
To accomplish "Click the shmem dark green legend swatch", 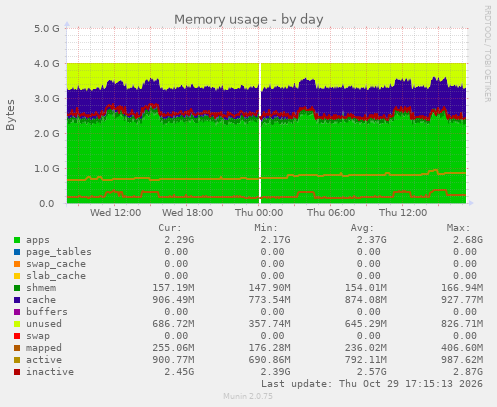I will tap(17, 288).
